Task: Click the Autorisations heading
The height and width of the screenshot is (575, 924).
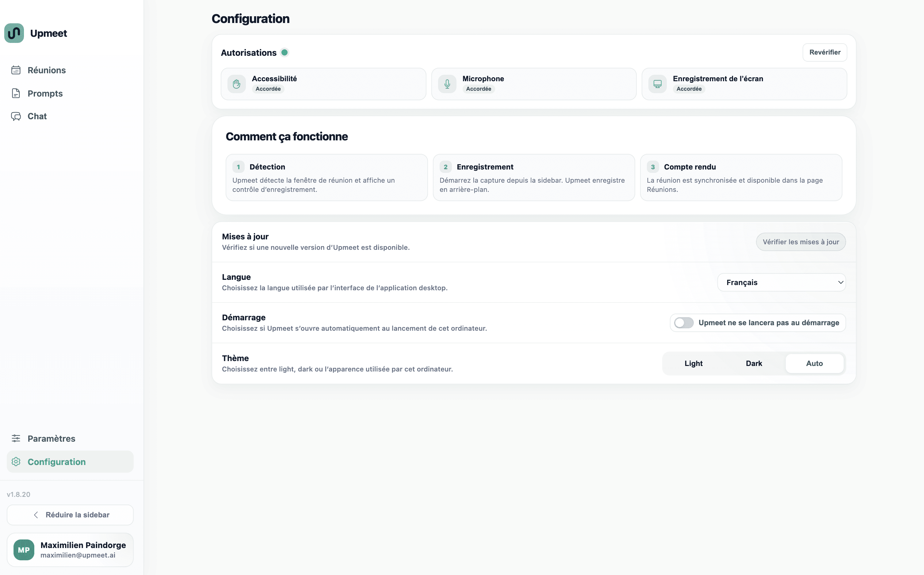Action: coord(249,53)
